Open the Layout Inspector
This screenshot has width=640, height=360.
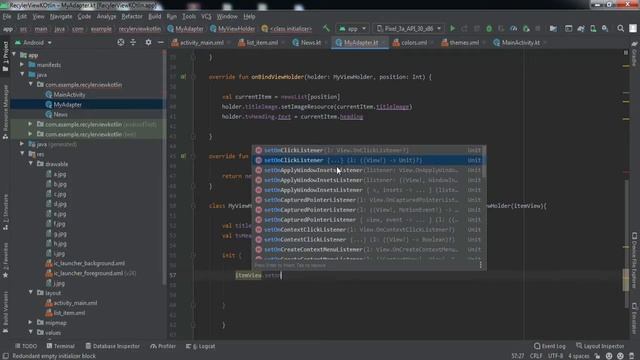click(x=600, y=346)
